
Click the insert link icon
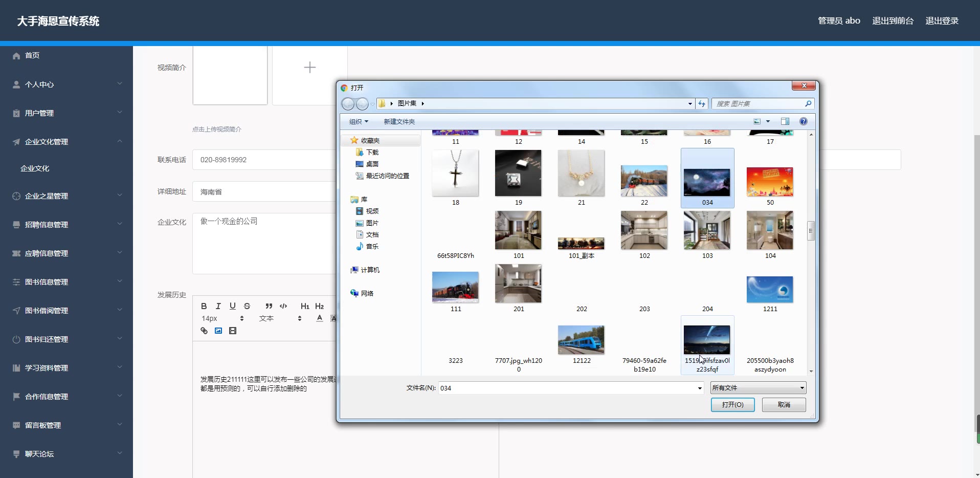click(x=204, y=331)
